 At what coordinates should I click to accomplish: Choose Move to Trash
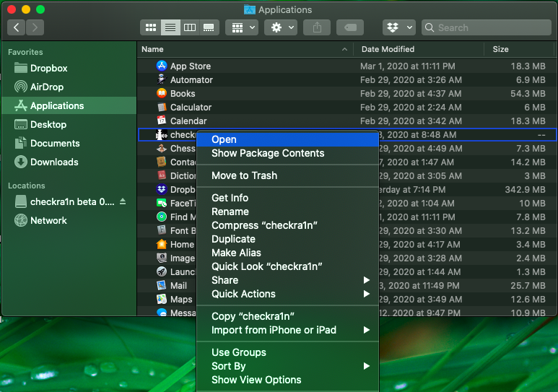(x=244, y=175)
